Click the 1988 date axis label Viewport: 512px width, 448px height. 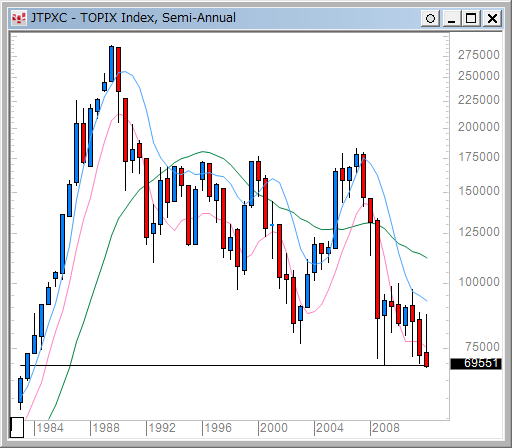pos(106,428)
